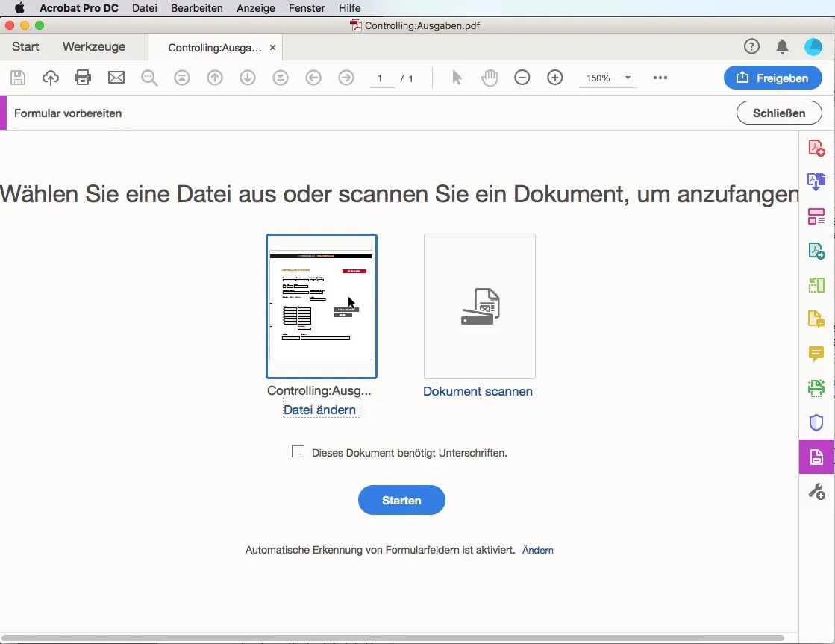This screenshot has width=835, height=644.
Task: Open the Print dialog
Action: point(83,78)
